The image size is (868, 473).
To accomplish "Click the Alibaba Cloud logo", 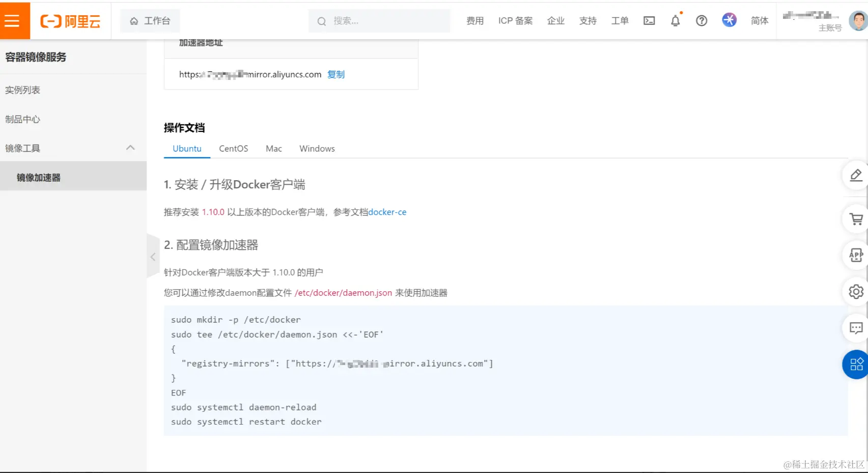I will (x=70, y=21).
